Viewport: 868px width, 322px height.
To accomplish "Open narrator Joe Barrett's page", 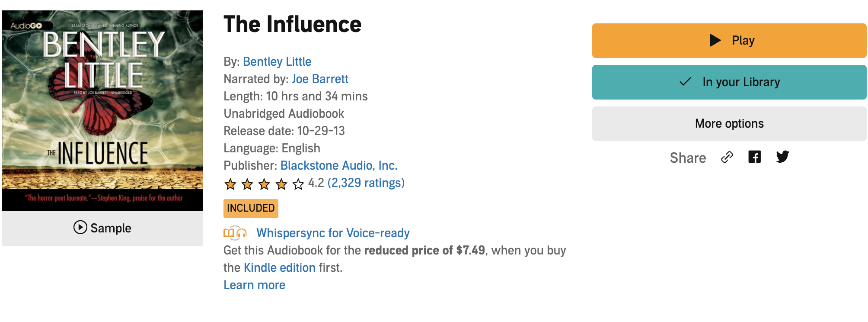I will tap(319, 79).
